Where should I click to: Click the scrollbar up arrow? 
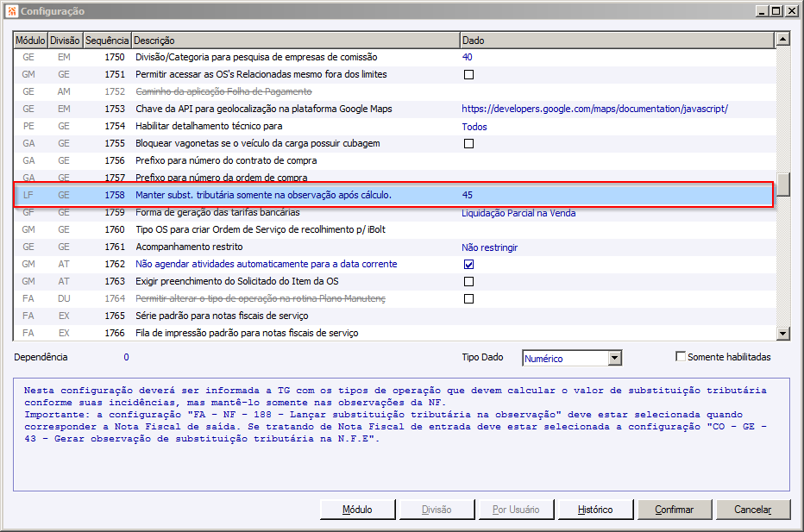782,39
